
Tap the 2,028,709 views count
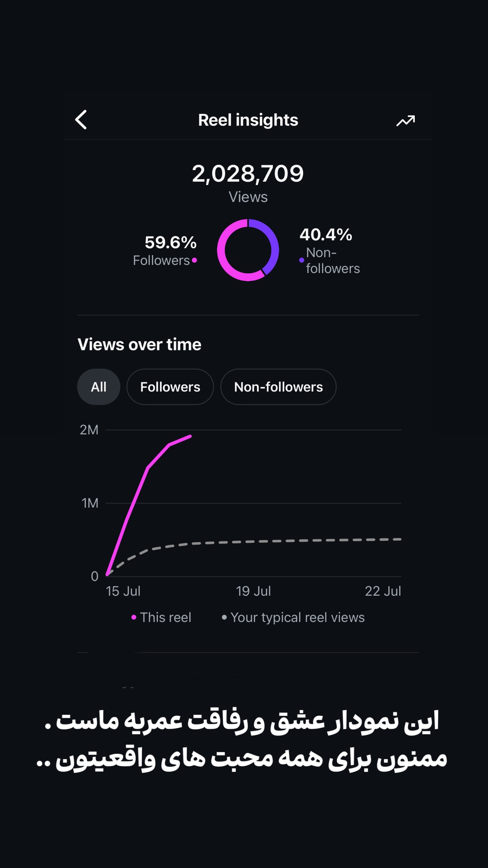tap(248, 174)
